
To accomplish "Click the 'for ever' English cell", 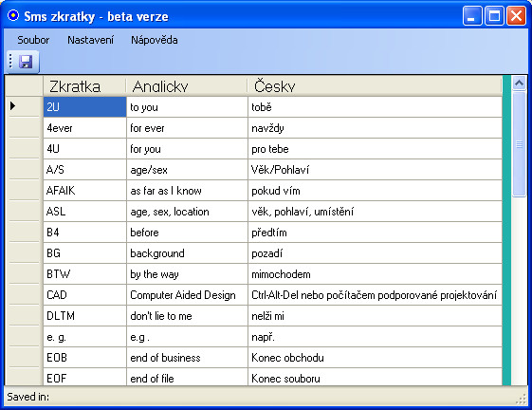I will (187, 128).
